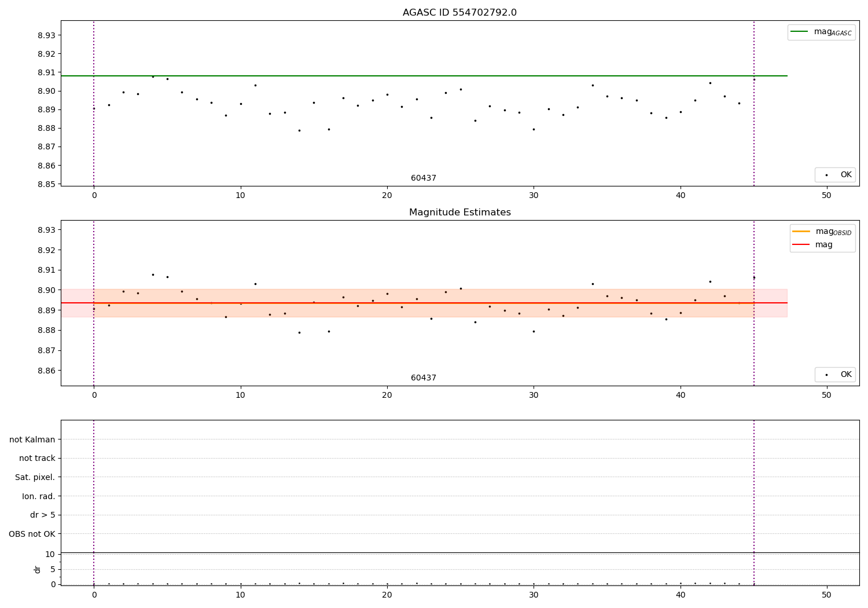Click the dr axis 5 tick label
The width and height of the screenshot is (868, 608).
tap(53, 569)
